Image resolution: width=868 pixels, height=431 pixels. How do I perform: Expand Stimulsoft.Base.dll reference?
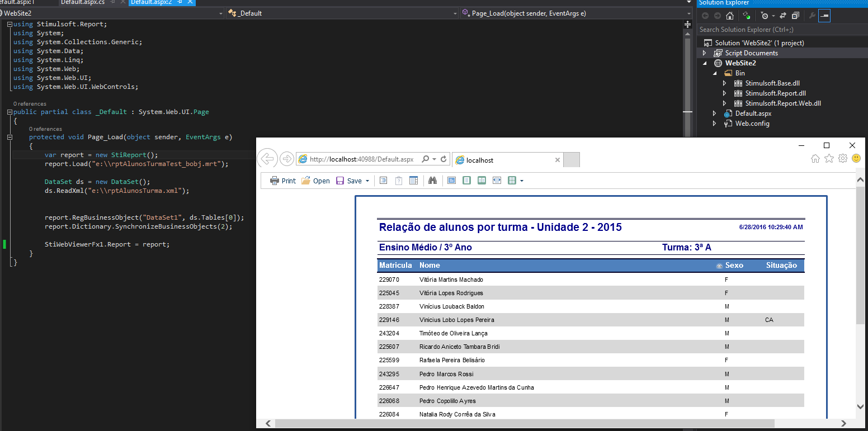pyautogui.click(x=725, y=83)
